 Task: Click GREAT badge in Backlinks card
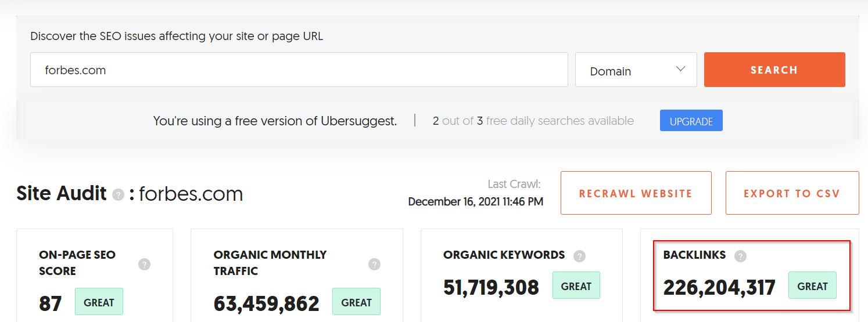812,286
